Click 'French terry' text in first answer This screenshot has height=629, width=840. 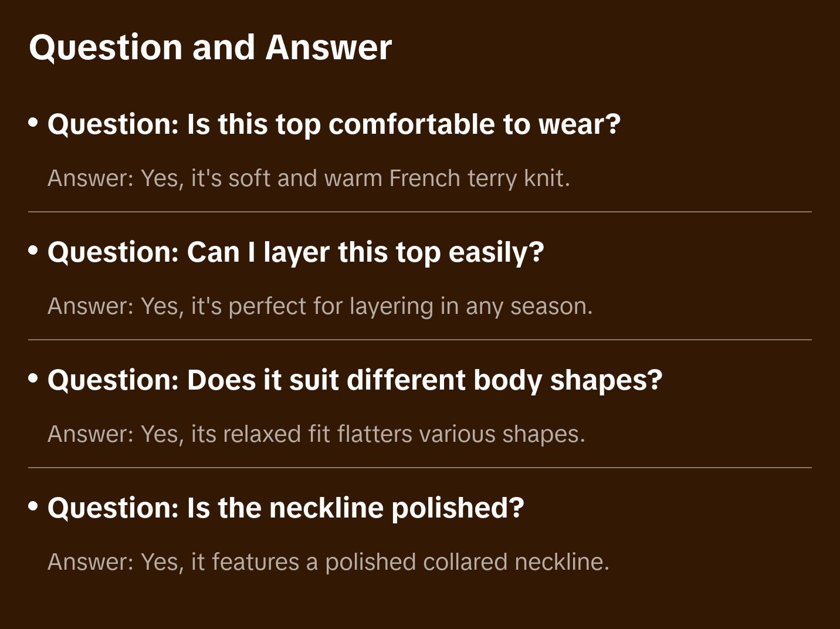click(x=453, y=178)
